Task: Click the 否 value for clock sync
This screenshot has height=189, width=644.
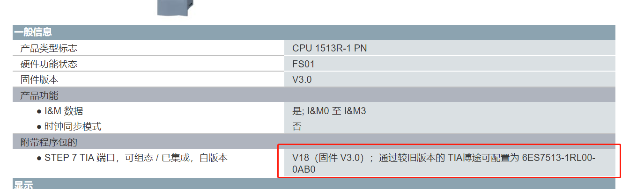Action: [297, 127]
